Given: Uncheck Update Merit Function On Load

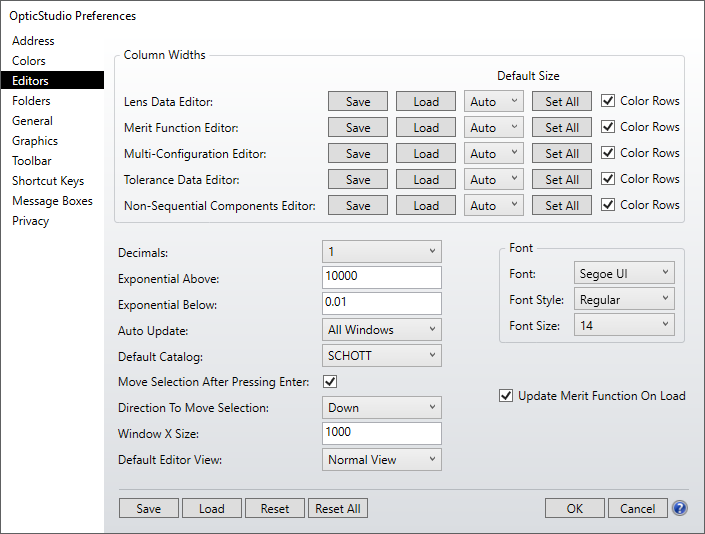Looking at the screenshot, I should [506, 396].
